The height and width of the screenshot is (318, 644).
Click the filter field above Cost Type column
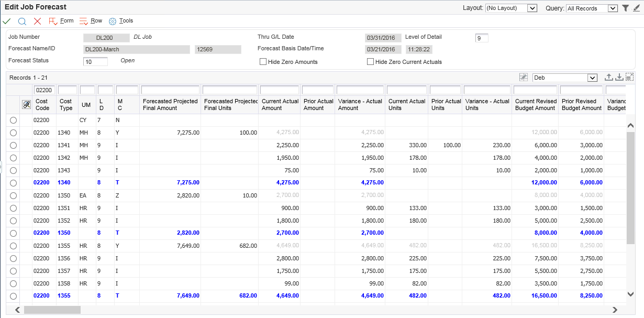point(67,90)
